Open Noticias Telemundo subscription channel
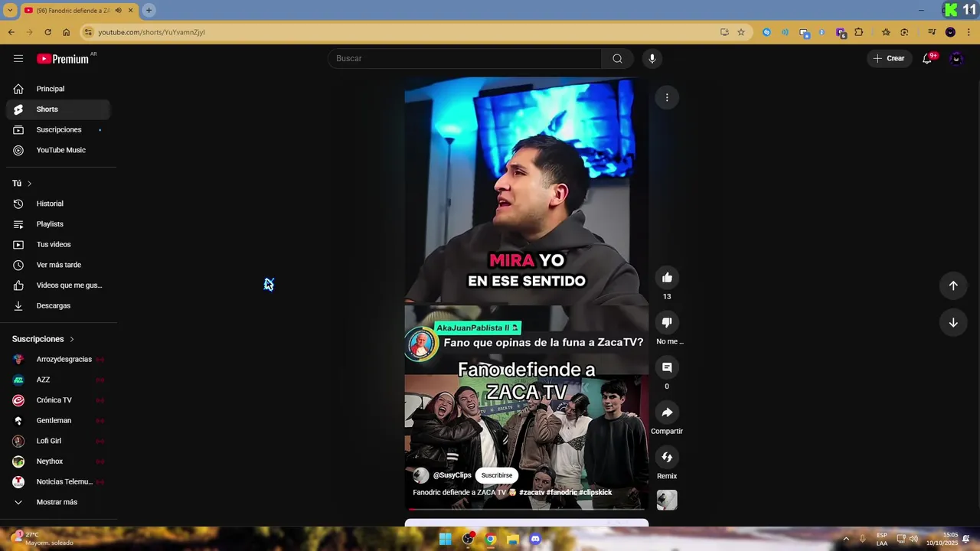Viewport: 980px width, 551px height. 58,482
